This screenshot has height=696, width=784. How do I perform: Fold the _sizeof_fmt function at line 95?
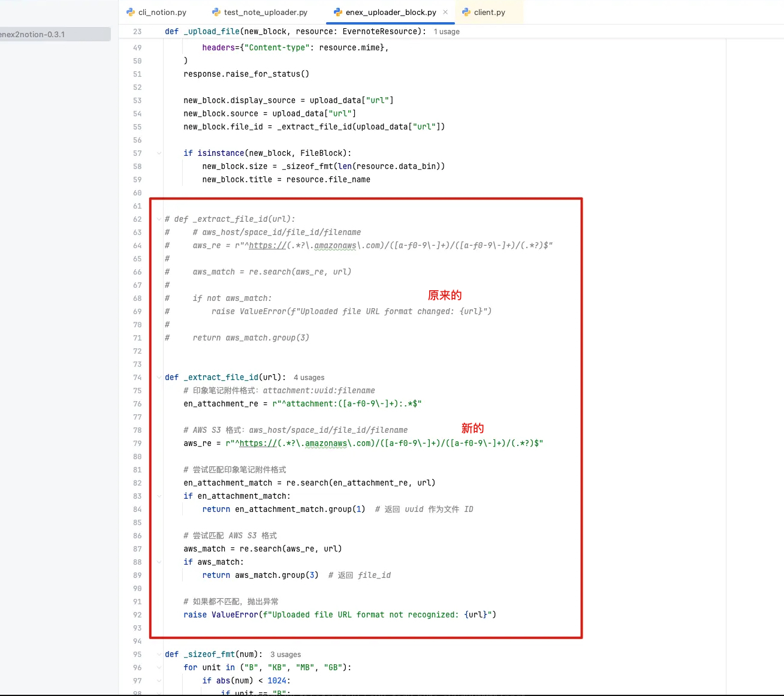coord(159,655)
